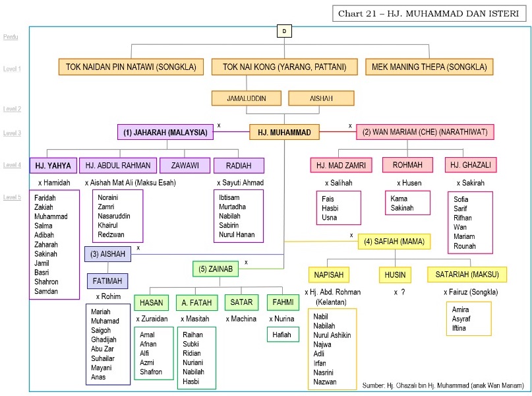Click the HJ. GHAZALI red box
The height and width of the screenshot is (396, 532).
coord(471,165)
